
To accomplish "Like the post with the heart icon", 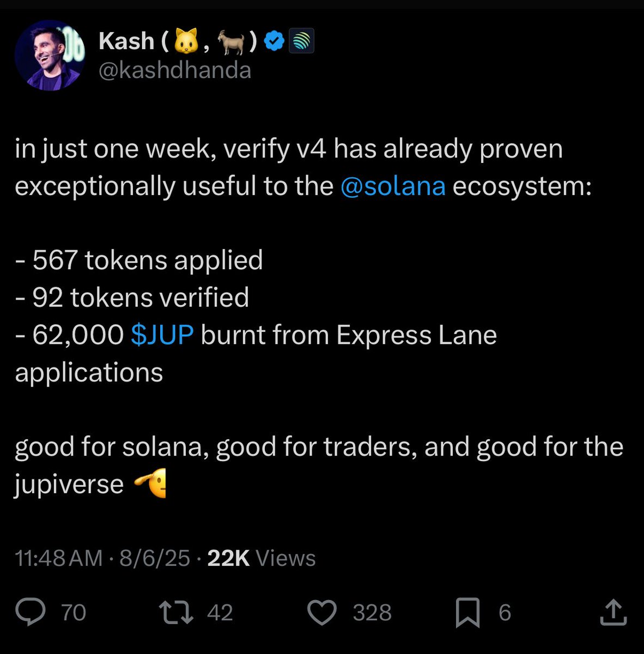I will [322, 612].
